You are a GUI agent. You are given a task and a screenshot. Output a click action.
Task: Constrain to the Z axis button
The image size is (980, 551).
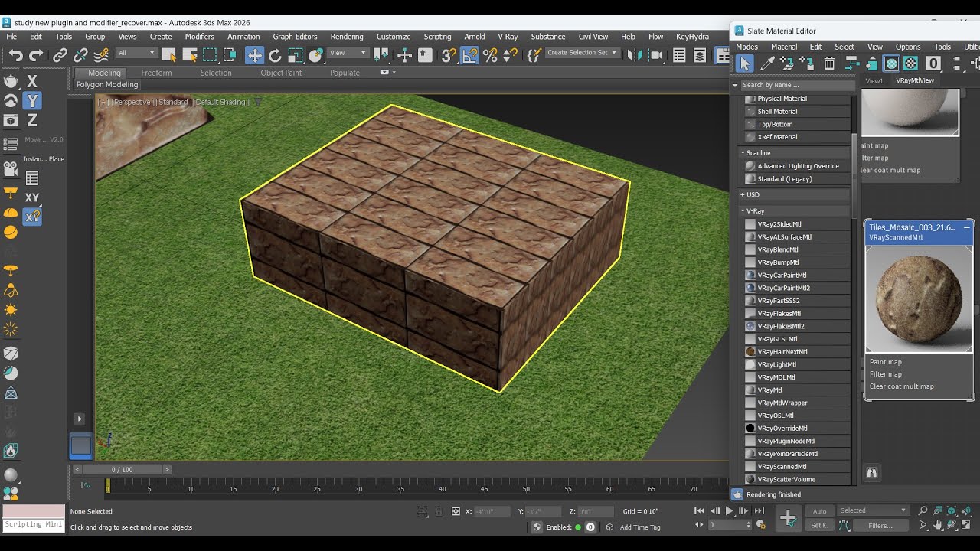[x=32, y=120]
